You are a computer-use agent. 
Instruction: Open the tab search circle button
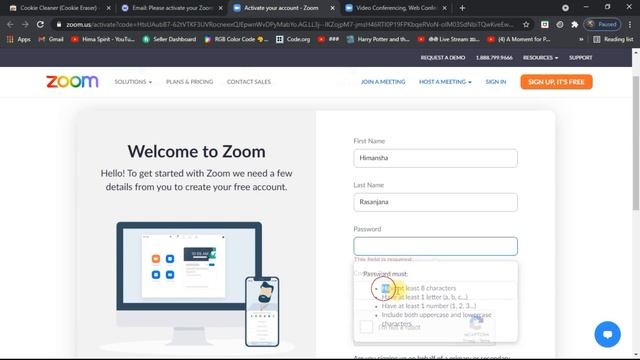pyautogui.click(x=565, y=8)
